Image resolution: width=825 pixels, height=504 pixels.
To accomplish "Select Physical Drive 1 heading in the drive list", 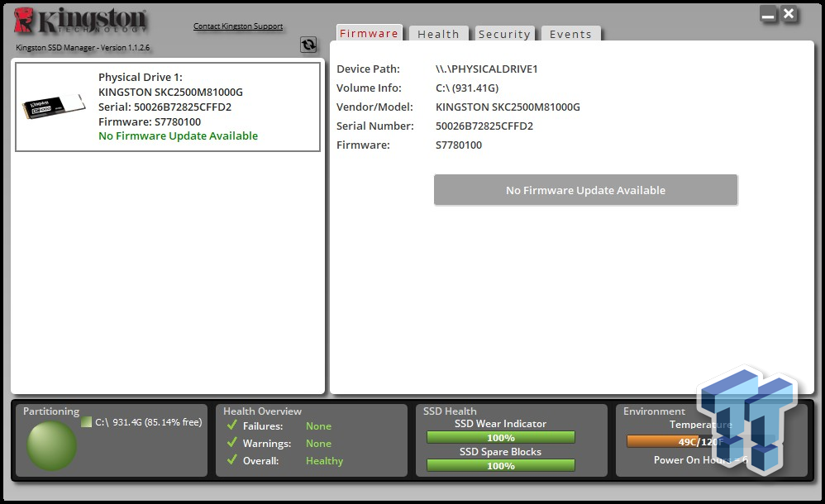I will (141, 78).
